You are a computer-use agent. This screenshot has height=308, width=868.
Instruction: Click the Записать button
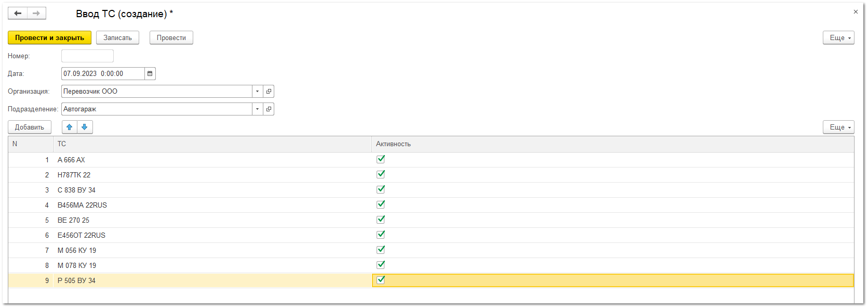click(117, 38)
